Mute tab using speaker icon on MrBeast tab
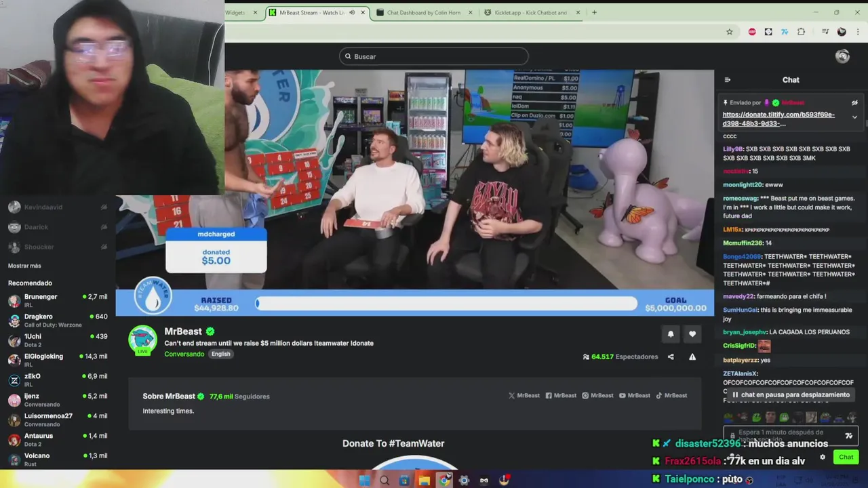Screen dimensions: 868x488 coord(352,12)
